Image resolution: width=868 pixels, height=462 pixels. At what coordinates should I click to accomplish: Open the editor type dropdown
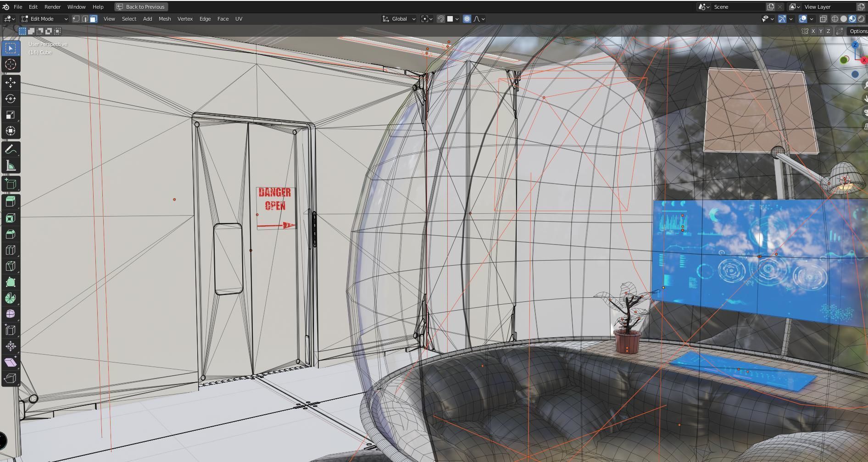pos(9,19)
